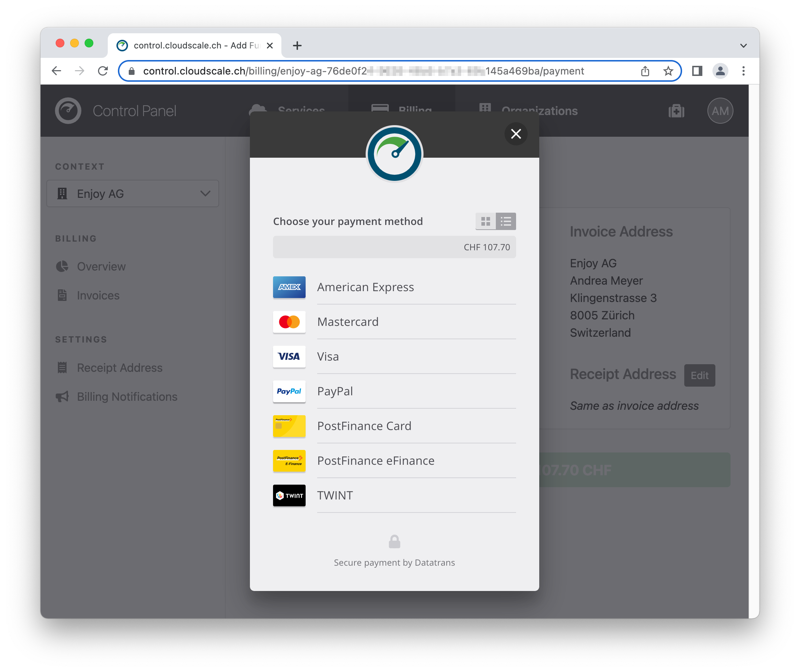The image size is (800, 672).
Task: Select the CHF 107.70 amount field
Action: 395,247
